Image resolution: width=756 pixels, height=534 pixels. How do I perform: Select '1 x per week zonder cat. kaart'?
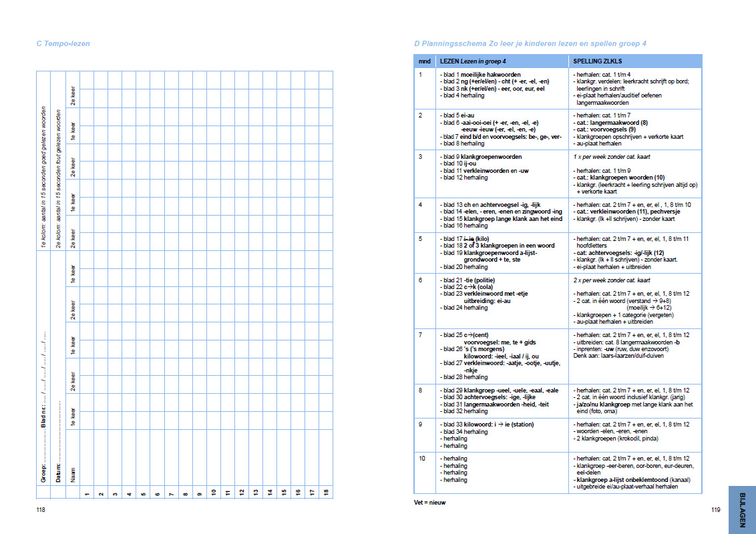(x=611, y=157)
